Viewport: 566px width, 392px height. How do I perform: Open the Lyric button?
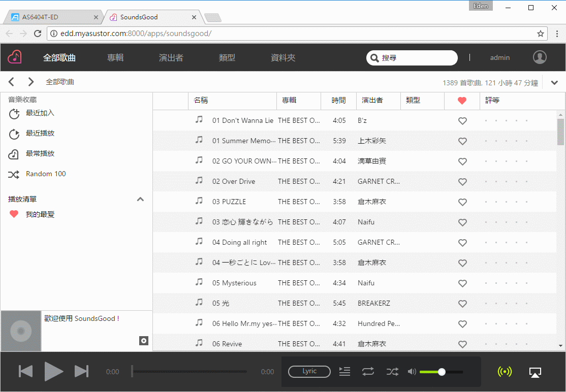click(309, 372)
